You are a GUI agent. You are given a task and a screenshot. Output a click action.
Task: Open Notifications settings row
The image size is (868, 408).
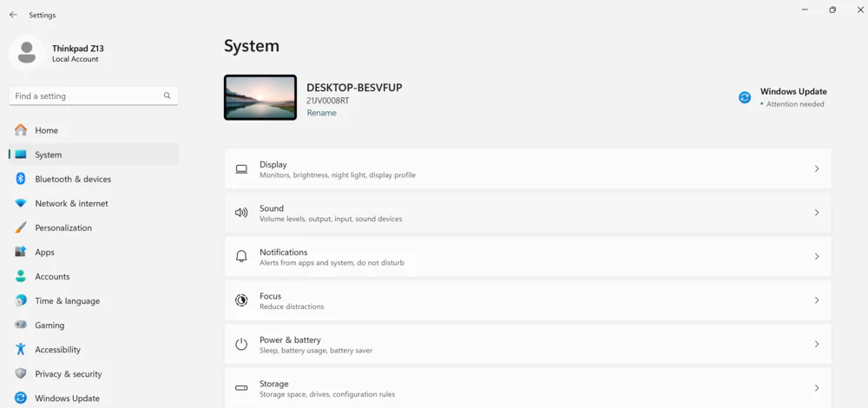[528, 256]
